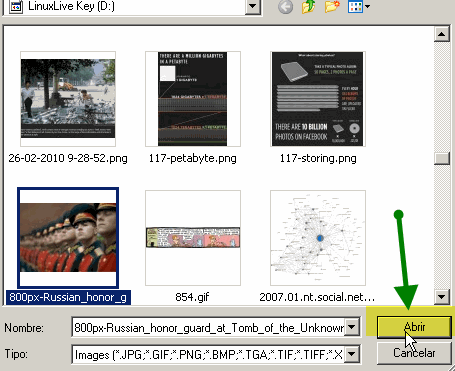Click the scrollbar down arrow
This screenshot has width=455, height=371.
442,296
